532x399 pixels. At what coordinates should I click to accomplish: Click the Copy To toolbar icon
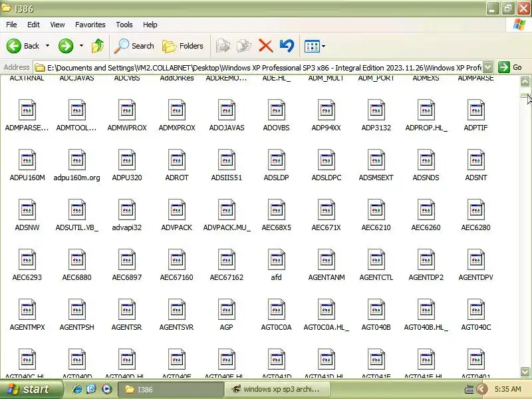click(244, 46)
